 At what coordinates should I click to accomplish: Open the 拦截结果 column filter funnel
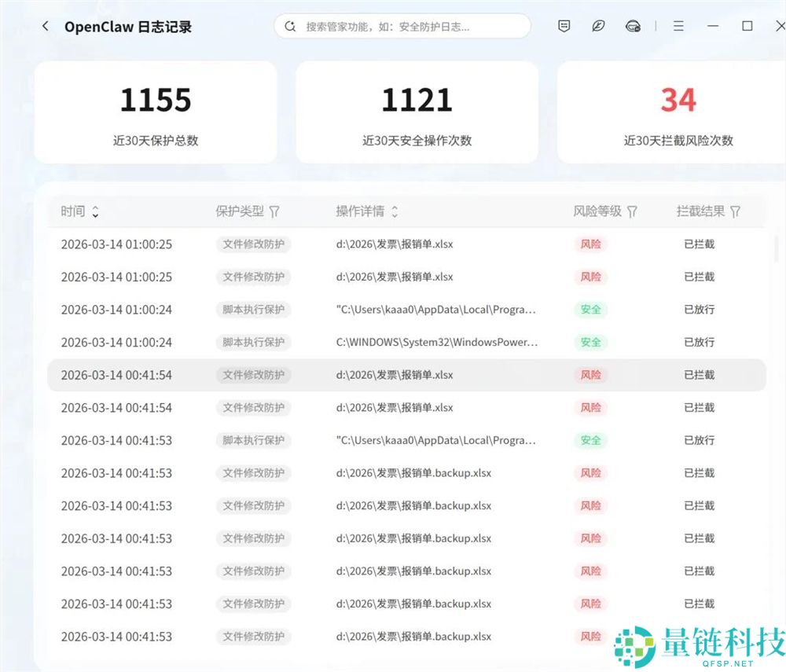coord(735,211)
